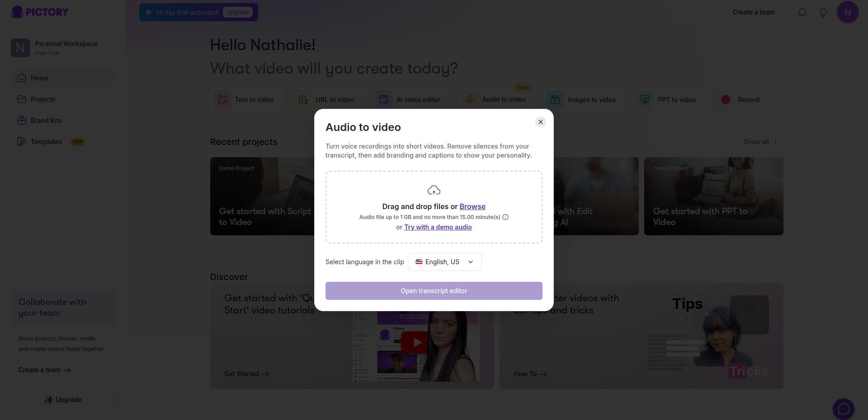
Task: Open the user profile avatar
Action: point(847,12)
